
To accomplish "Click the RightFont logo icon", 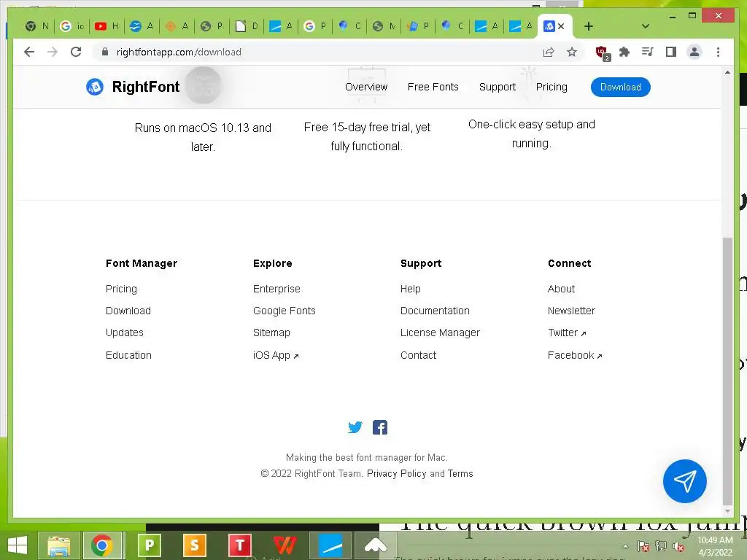I will click(x=95, y=87).
